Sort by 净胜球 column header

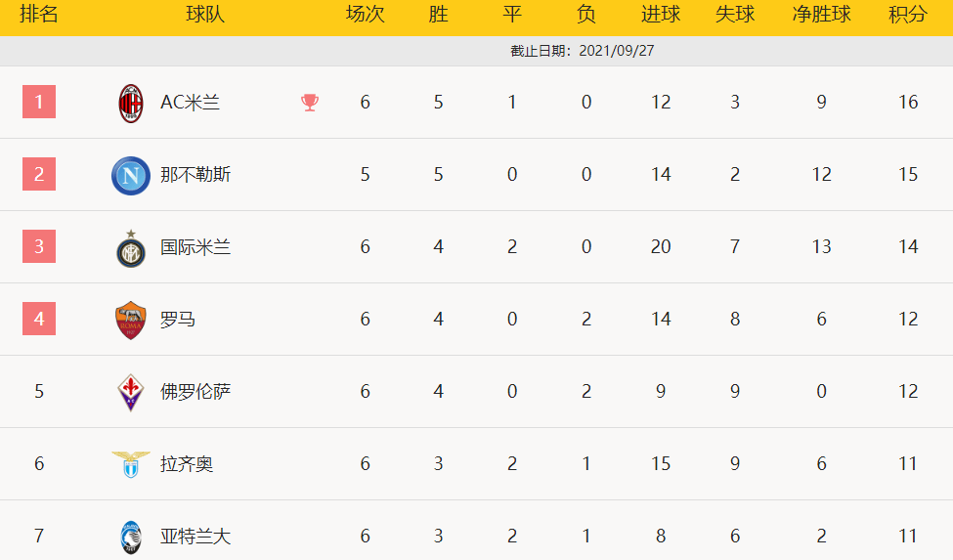pyautogui.click(x=821, y=15)
